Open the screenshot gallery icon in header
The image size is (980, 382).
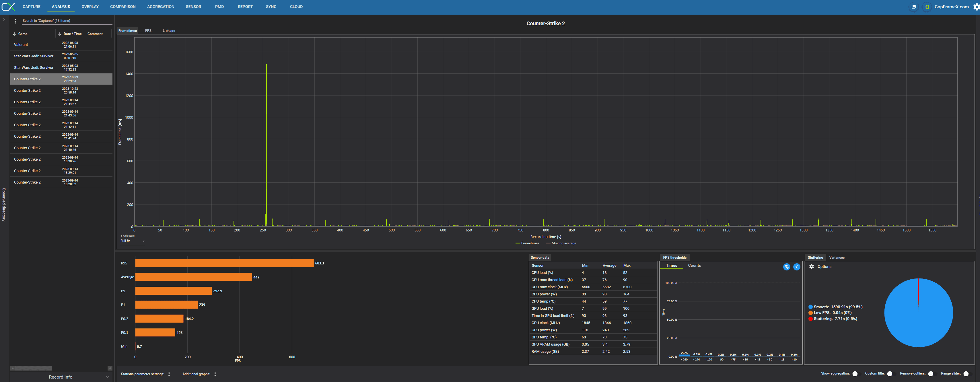[x=913, y=7]
